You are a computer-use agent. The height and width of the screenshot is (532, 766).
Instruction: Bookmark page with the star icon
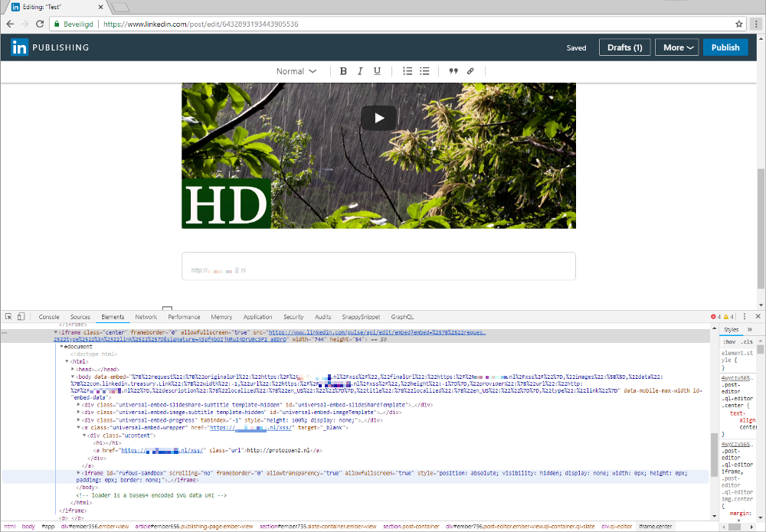click(x=738, y=24)
